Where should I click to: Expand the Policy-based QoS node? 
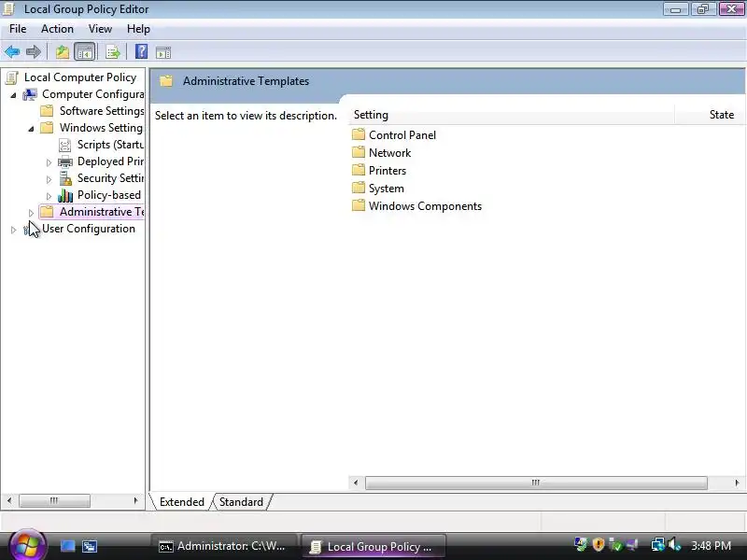pos(49,196)
